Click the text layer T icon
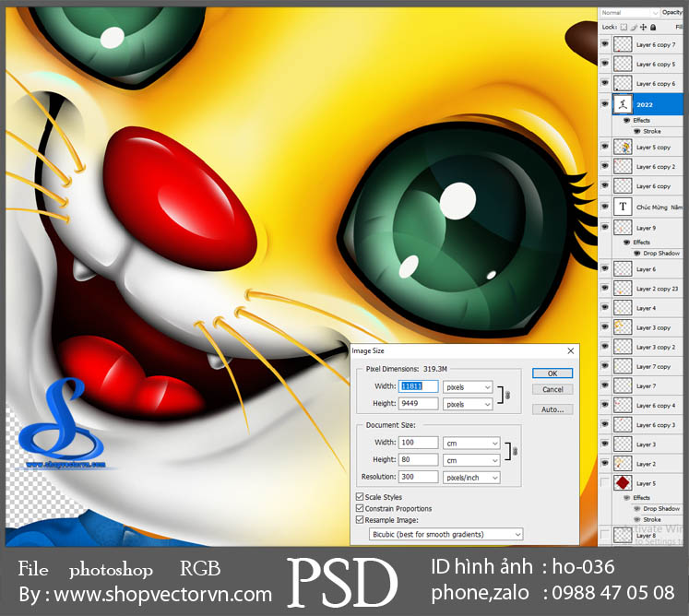 tap(623, 207)
